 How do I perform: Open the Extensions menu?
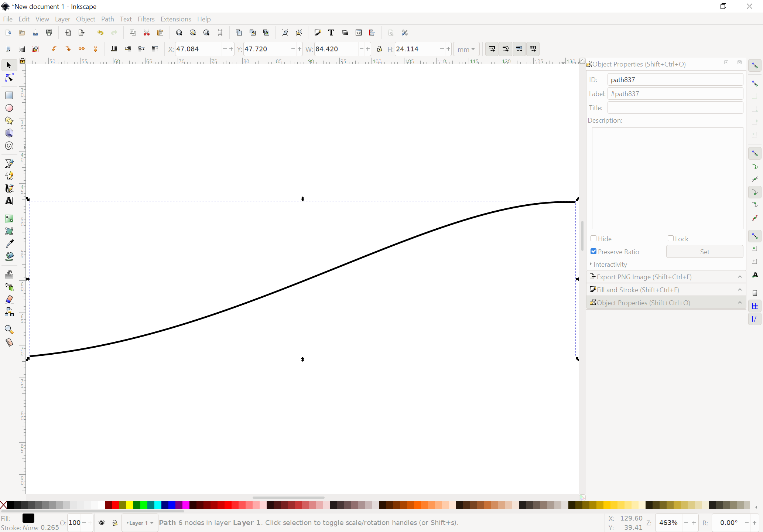[176, 19]
